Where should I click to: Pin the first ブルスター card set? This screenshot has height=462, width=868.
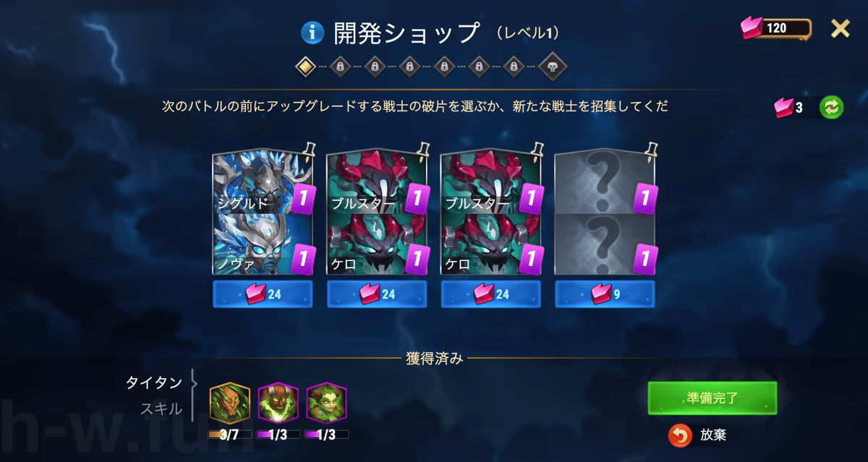[423, 150]
